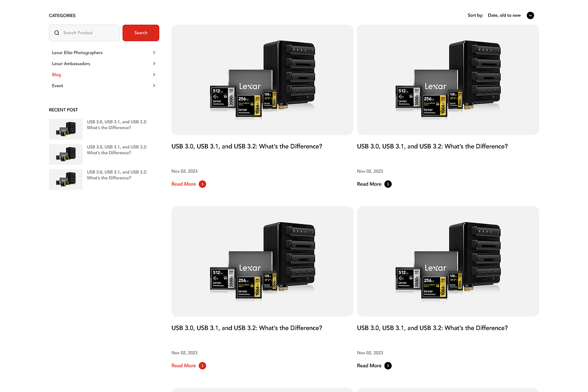This screenshot has width=588, height=392.
Task: Open first recent post title link
Action: click(117, 125)
